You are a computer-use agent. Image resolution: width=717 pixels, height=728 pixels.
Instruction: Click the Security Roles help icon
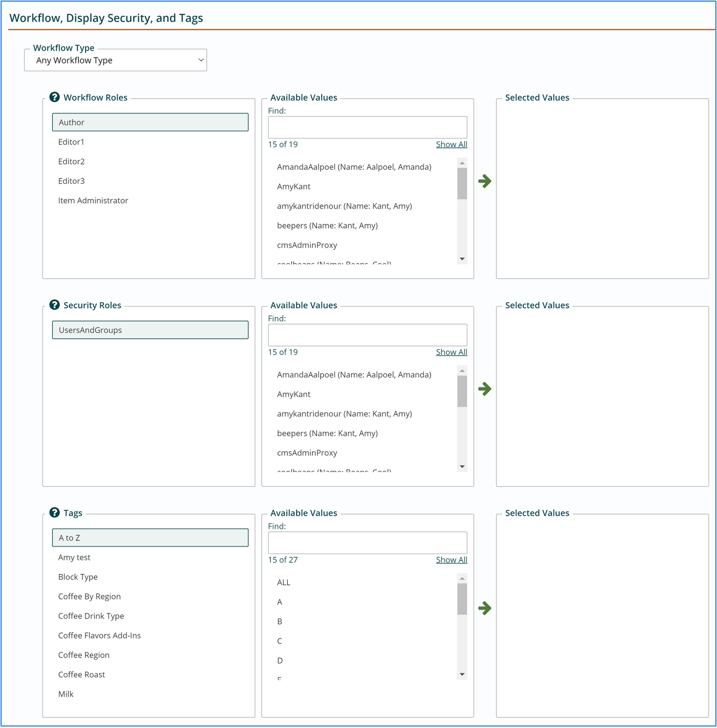tap(54, 305)
